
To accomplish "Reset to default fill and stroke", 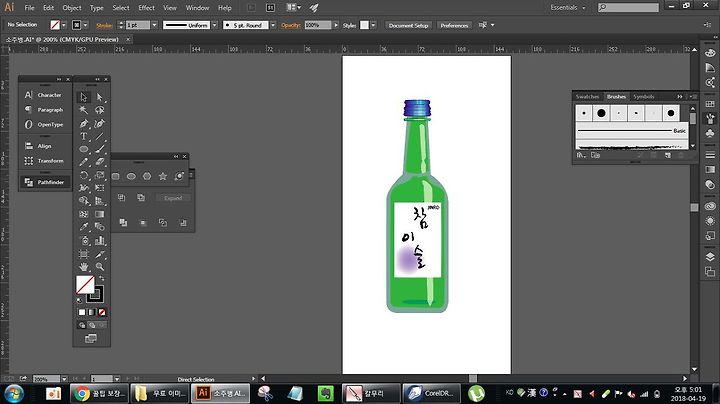I will click(79, 300).
